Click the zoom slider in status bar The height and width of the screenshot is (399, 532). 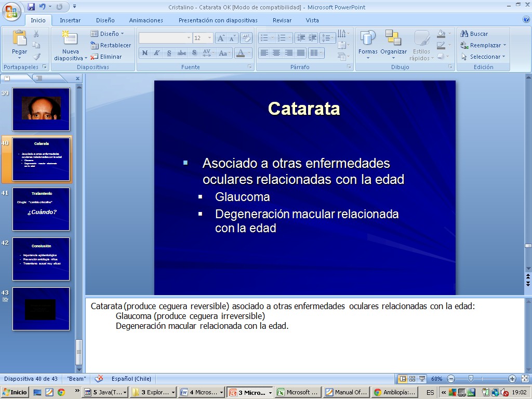pyautogui.click(x=471, y=379)
